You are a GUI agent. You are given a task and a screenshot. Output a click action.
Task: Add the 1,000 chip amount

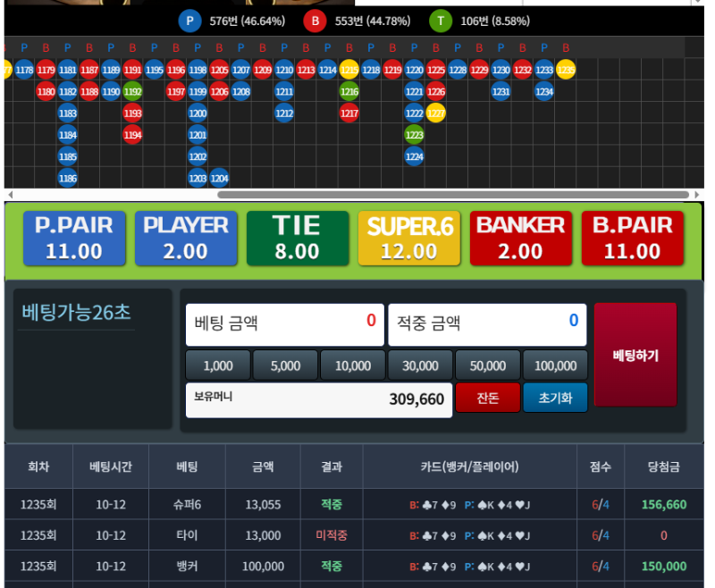[218, 365]
